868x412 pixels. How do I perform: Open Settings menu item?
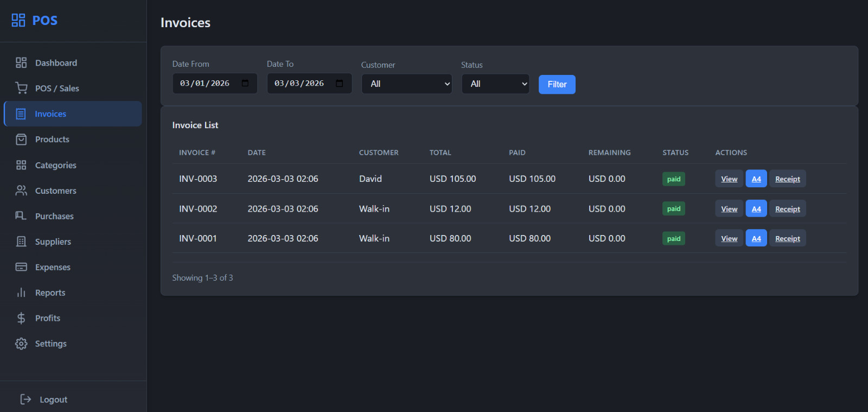(73, 344)
